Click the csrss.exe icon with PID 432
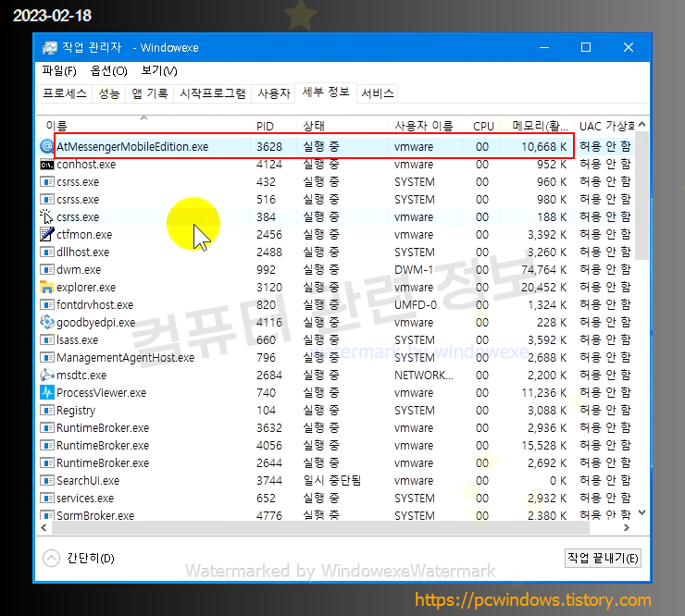Viewport: 685px width, 616px height. tap(46, 181)
